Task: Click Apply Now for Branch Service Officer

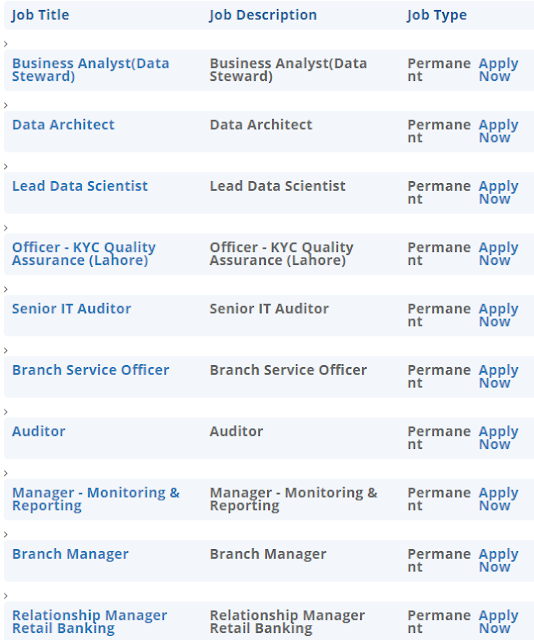Action: [498, 376]
